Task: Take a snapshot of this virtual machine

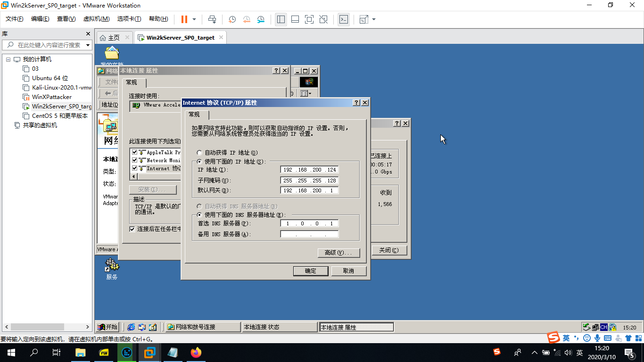Action: coord(232,19)
